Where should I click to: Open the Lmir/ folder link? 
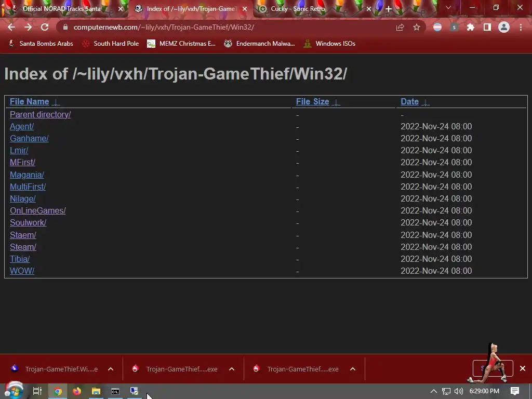pyautogui.click(x=19, y=150)
